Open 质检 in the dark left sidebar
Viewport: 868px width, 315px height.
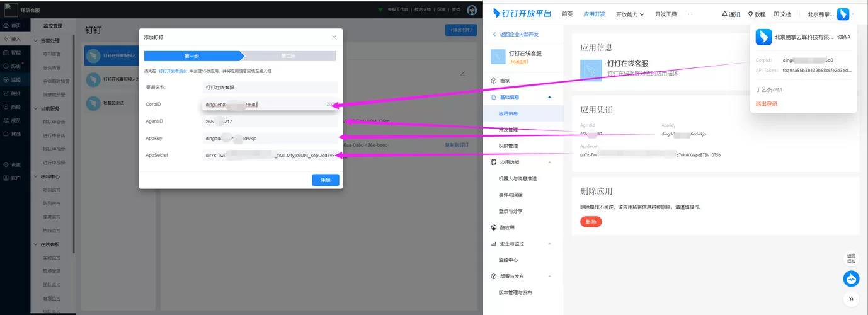point(13,106)
